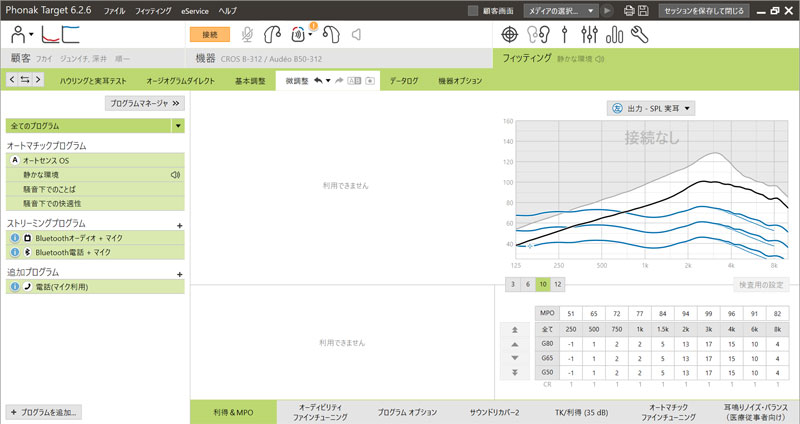Screen dimensions: 800x424
Task: Select the G65 row header
Action: [547, 358]
